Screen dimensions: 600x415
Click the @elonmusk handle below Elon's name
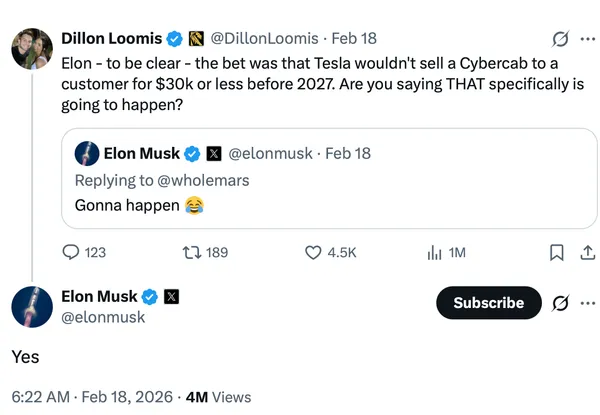point(103,317)
